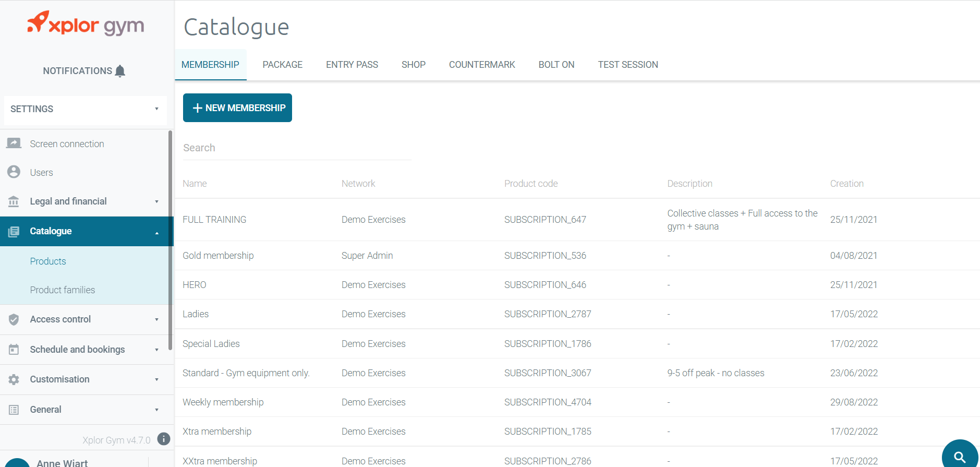Viewport: 980px width, 467px height.
Task: Click the Legal and financial bank icon
Action: 14,201
